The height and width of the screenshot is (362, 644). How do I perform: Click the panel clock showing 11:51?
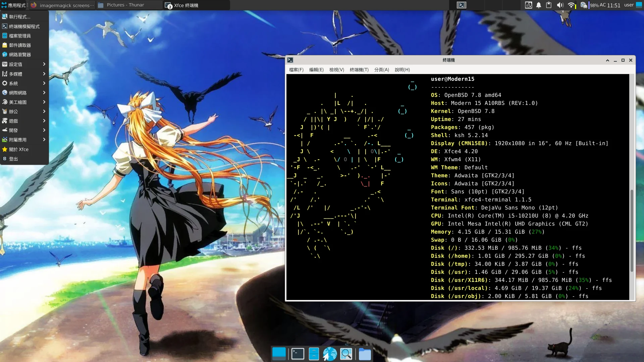pyautogui.click(x=613, y=5)
